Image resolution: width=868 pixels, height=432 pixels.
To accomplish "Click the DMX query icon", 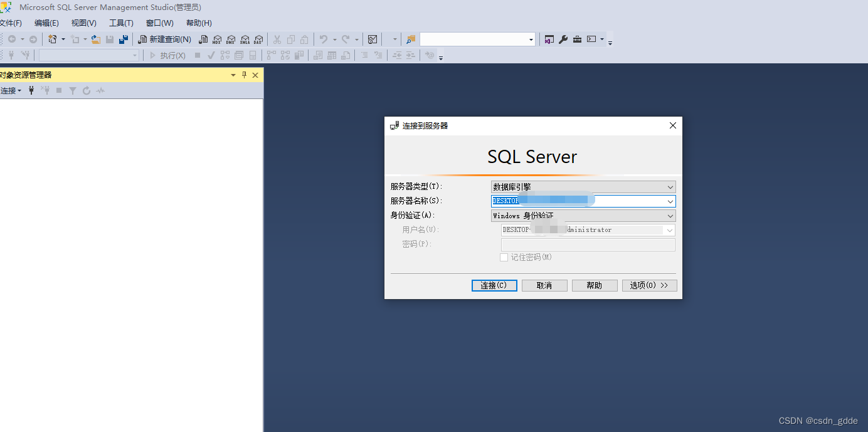I will tap(231, 39).
